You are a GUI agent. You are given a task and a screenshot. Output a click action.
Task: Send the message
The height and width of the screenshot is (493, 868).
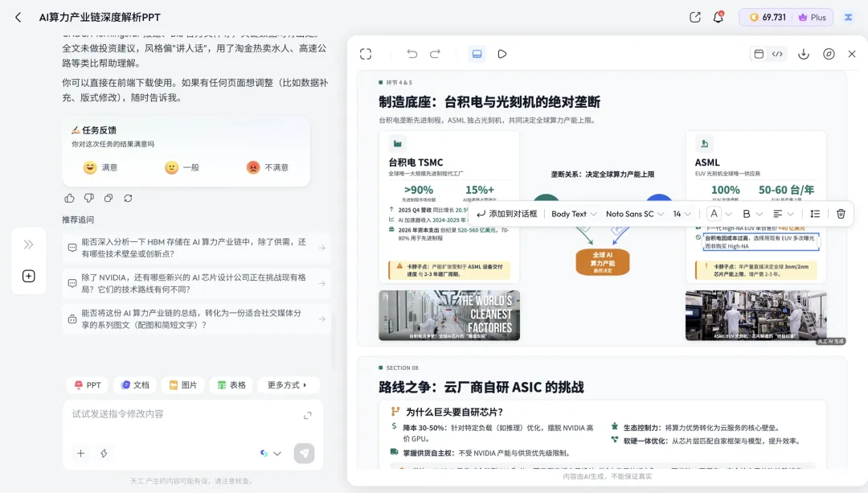[x=304, y=453]
